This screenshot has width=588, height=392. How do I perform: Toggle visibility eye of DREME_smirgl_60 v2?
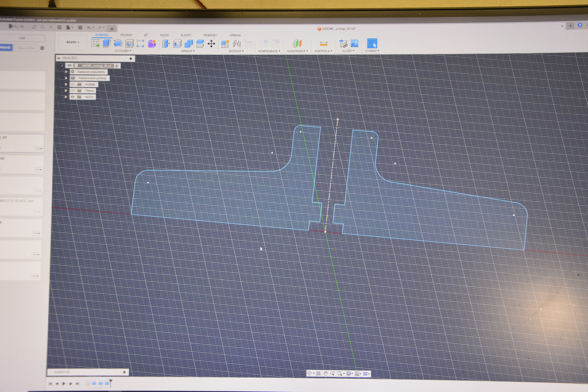click(69, 66)
